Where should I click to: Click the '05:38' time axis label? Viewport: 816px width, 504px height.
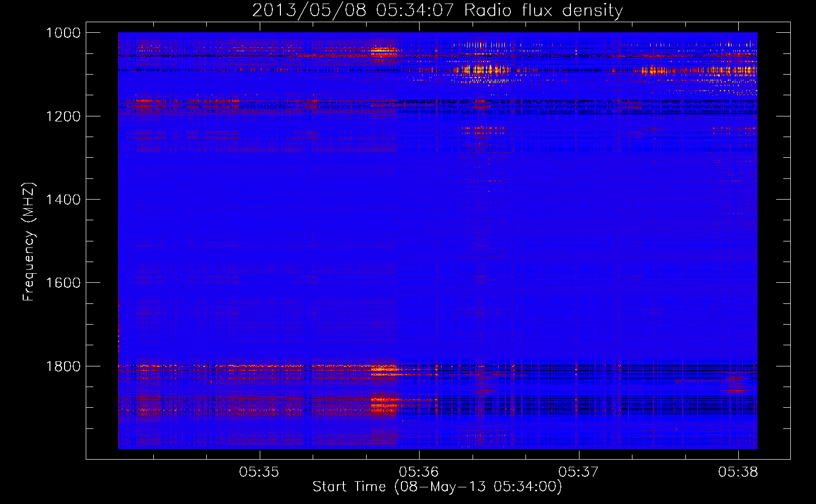[x=738, y=472]
